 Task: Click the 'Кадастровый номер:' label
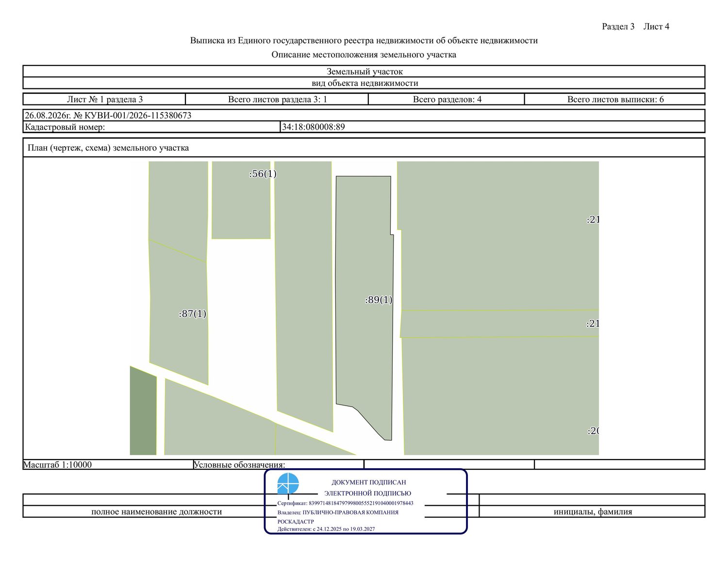point(65,127)
